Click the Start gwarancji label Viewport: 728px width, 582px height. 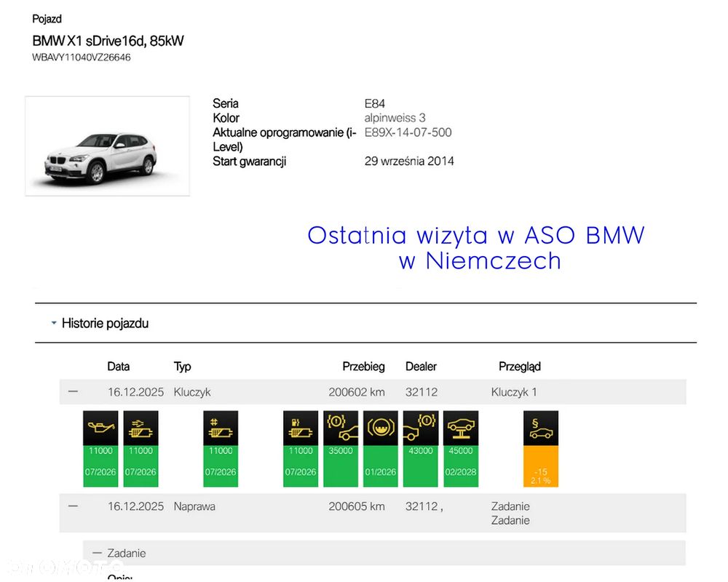tap(249, 162)
